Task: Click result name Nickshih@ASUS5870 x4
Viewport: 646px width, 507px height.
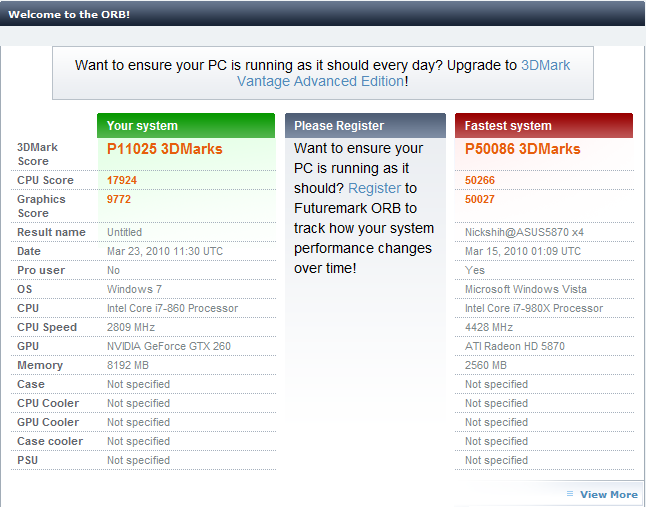Action: [x=524, y=232]
